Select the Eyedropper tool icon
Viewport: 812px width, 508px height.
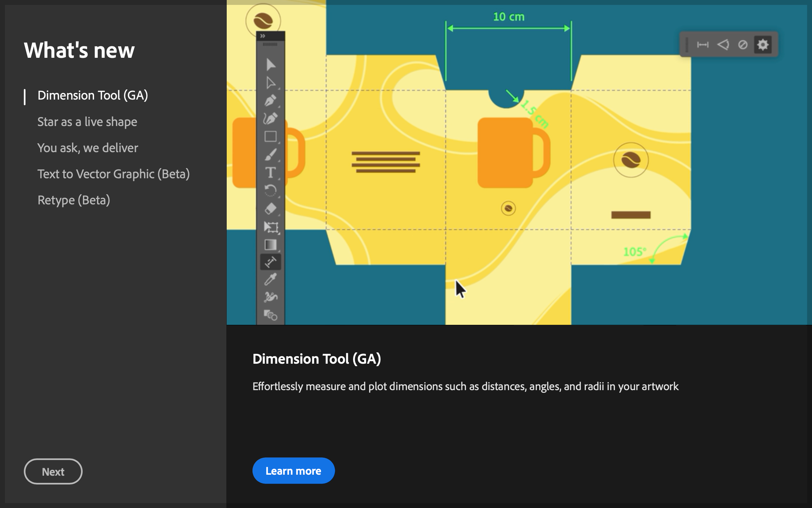point(270,279)
